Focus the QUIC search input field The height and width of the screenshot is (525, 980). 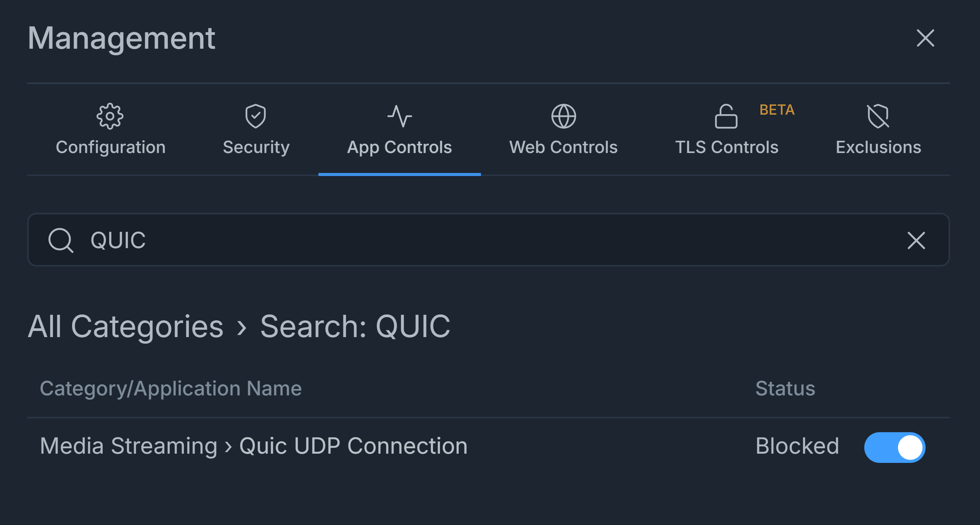pos(460,240)
